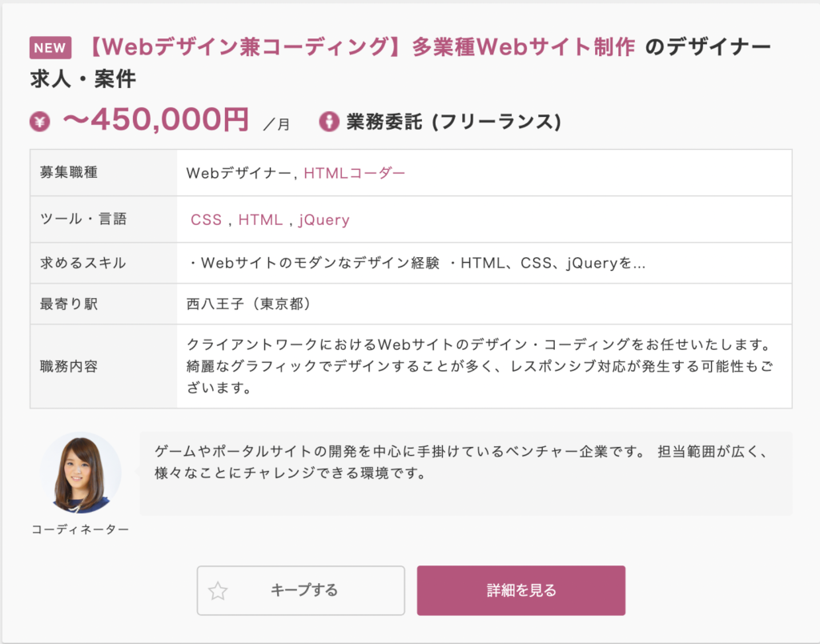Click the 職務内容 job description paragraph
This screenshot has height=644, width=820.
478,367
